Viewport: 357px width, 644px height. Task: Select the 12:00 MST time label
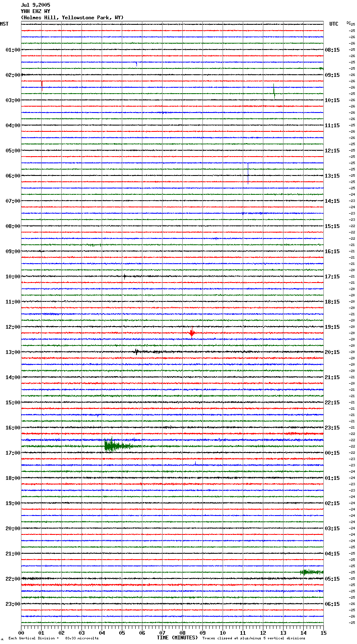pos(13,327)
